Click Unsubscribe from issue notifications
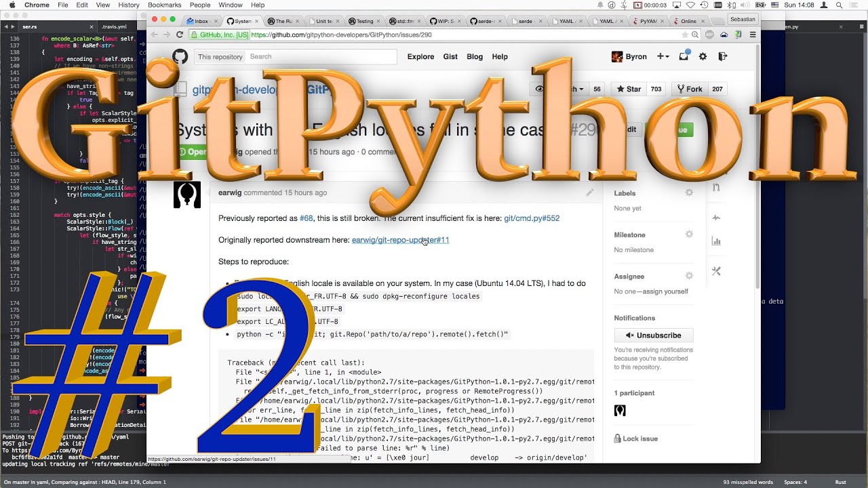 654,335
